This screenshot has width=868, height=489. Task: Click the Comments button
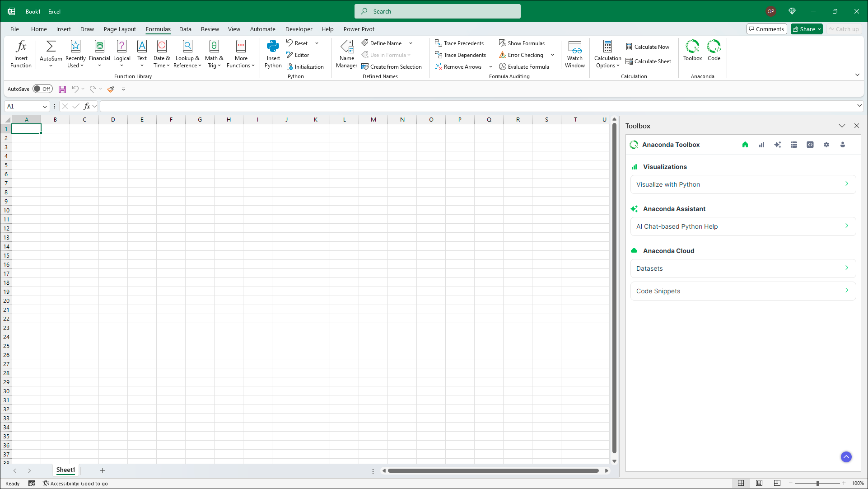tap(766, 29)
